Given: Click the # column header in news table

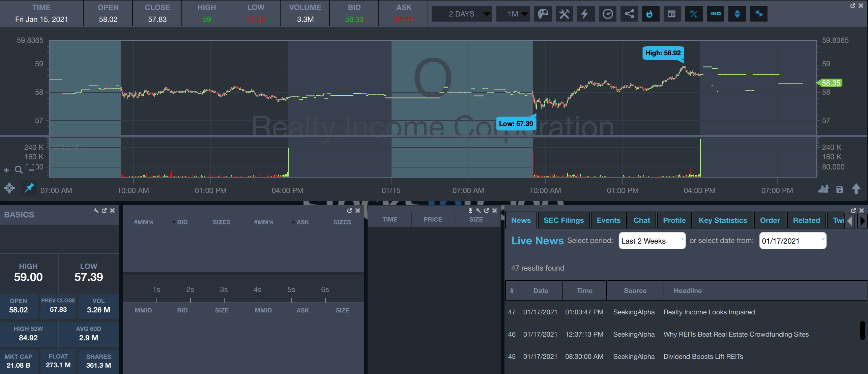Looking at the screenshot, I should tap(512, 290).
